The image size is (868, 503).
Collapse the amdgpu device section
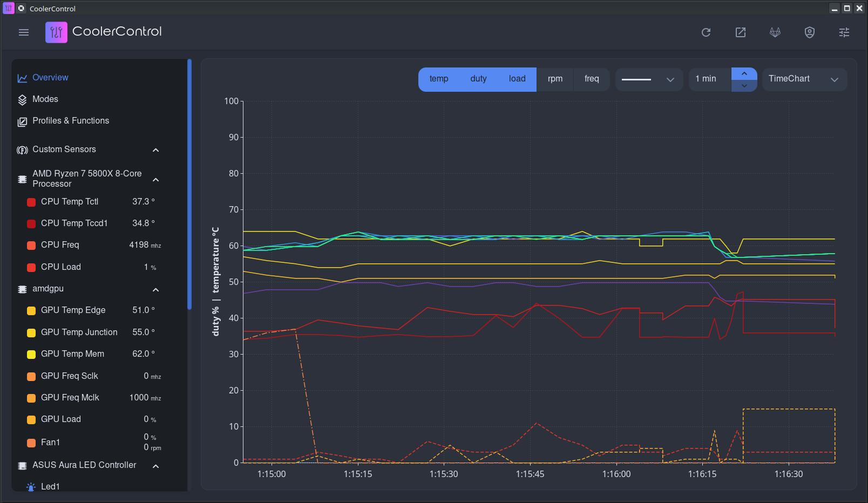coord(156,290)
